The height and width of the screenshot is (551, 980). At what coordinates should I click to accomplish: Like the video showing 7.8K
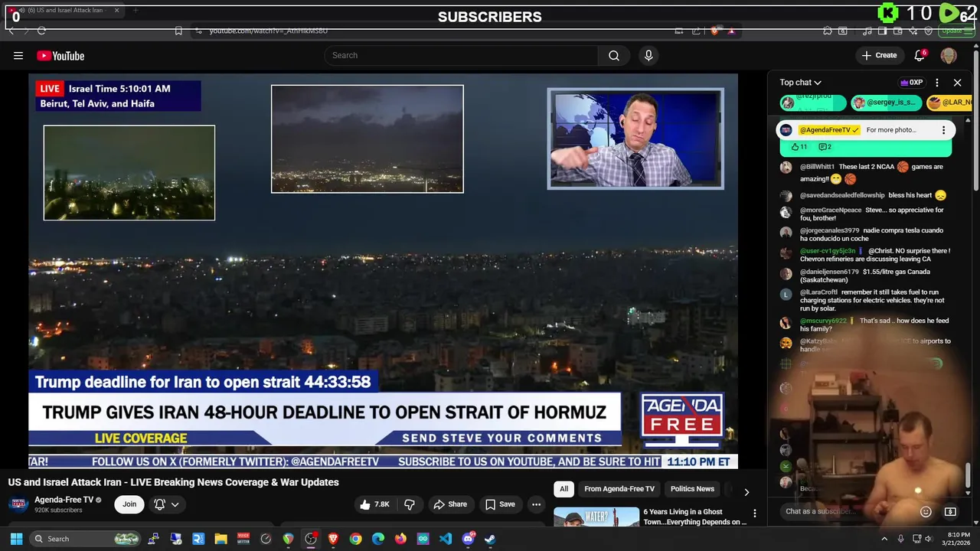(374, 504)
